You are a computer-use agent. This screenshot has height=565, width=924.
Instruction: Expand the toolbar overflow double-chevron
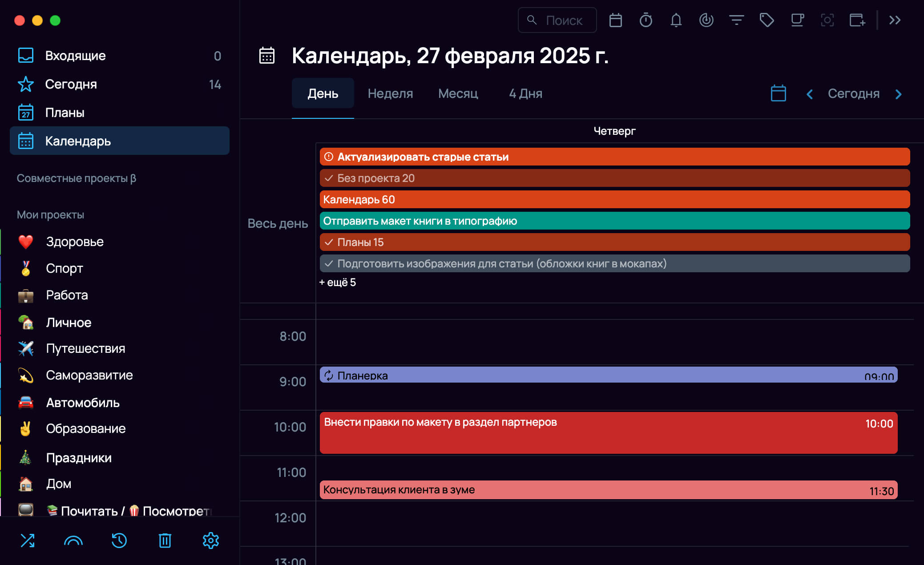pyautogui.click(x=895, y=20)
